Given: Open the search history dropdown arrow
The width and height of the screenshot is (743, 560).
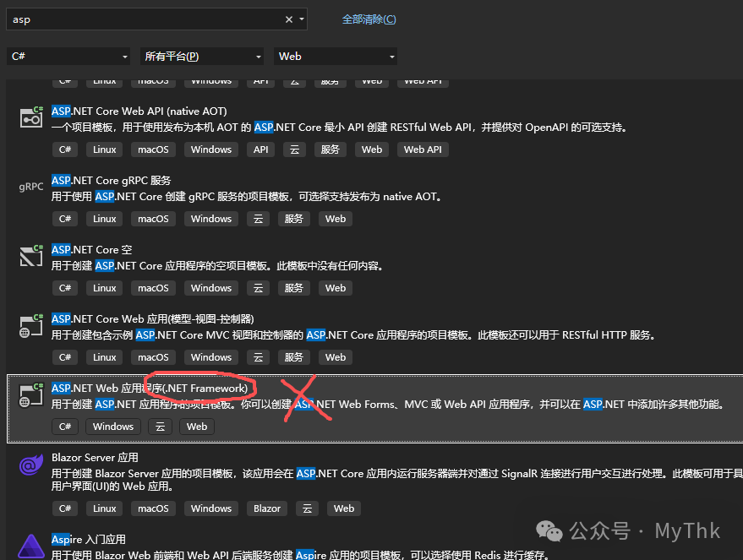Looking at the screenshot, I should point(302,19).
